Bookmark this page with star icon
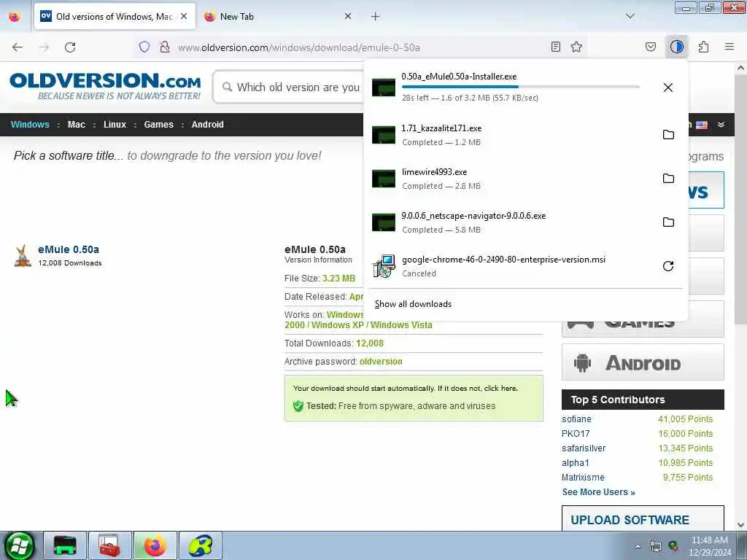747x560 pixels. tap(576, 47)
